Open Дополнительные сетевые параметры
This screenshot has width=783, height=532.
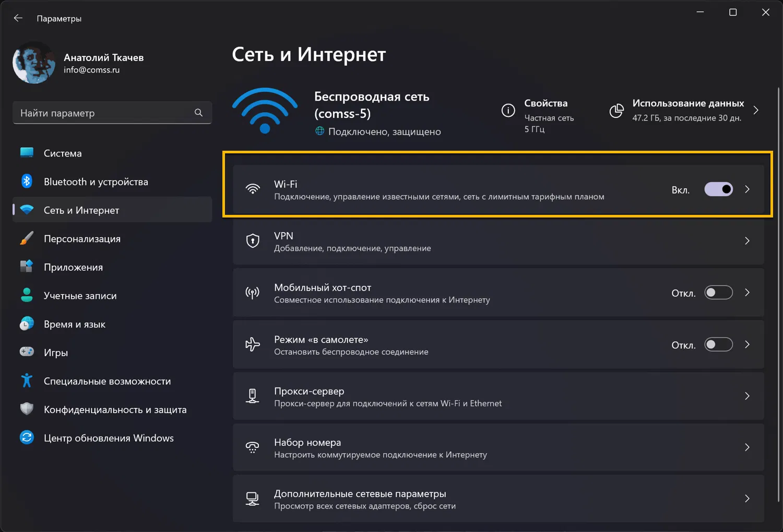[x=360, y=499]
